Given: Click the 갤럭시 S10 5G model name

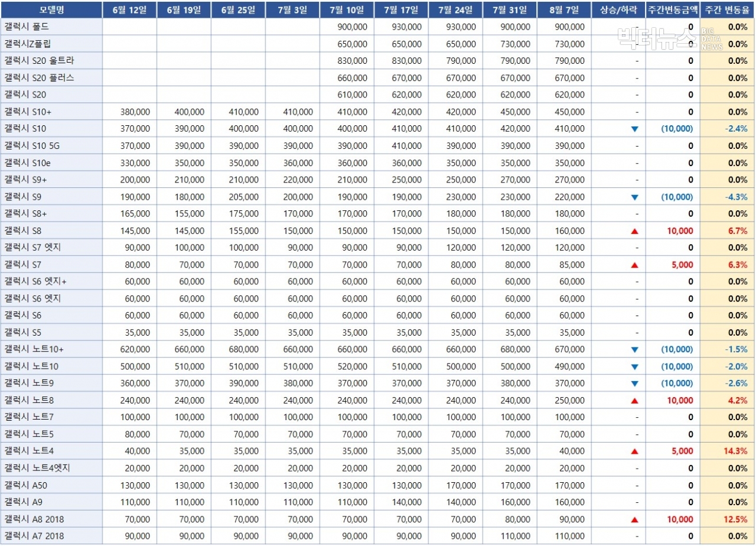Looking at the screenshot, I should pyautogui.click(x=32, y=146).
